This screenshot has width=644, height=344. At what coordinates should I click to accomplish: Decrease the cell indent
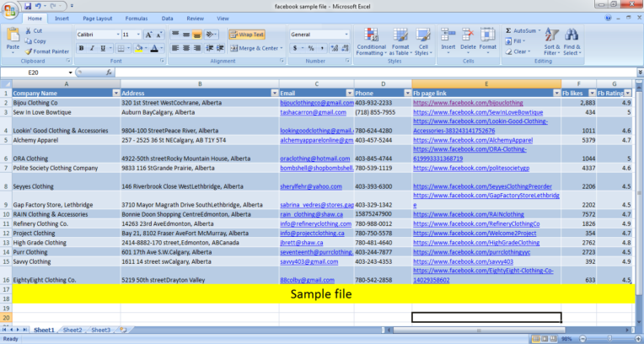pos(209,48)
